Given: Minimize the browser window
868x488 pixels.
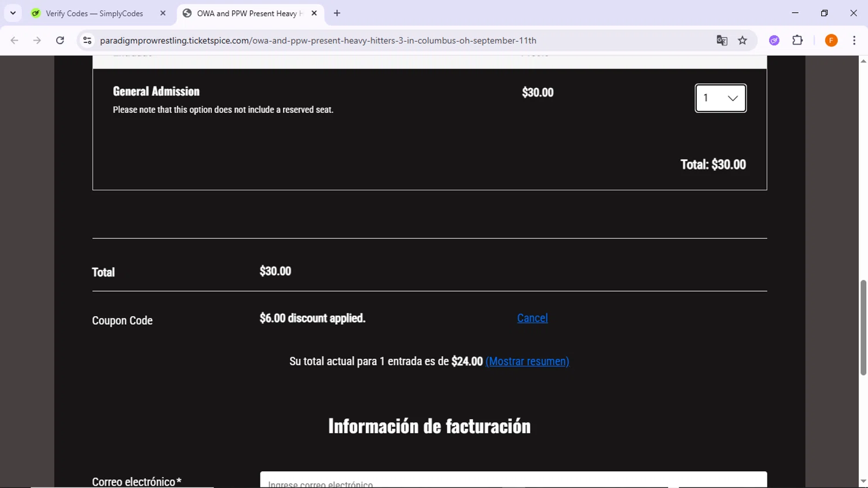Looking at the screenshot, I should pyautogui.click(x=795, y=13).
